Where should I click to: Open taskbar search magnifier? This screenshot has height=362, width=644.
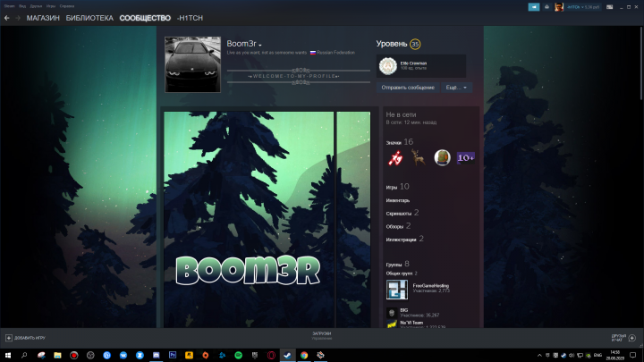click(24, 355)
